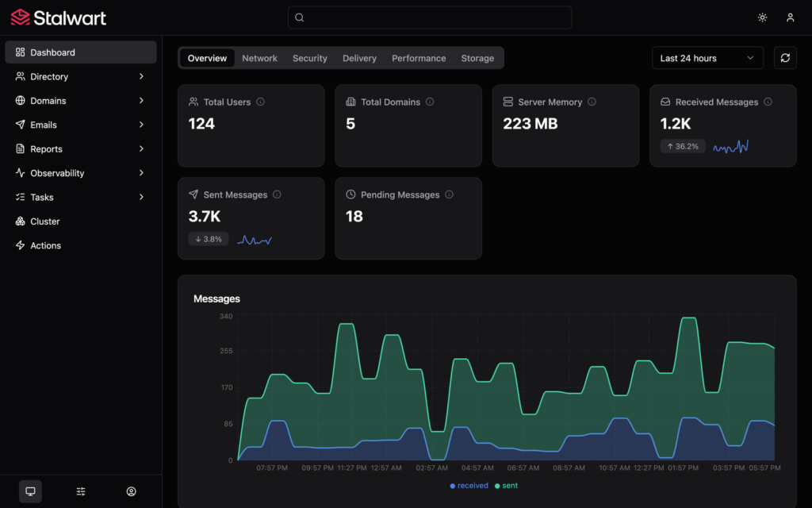Image resolution: width=812 pixels, height=508 pixels.
Task: Show info for Total Users
Action: click(x=260, y=102)
